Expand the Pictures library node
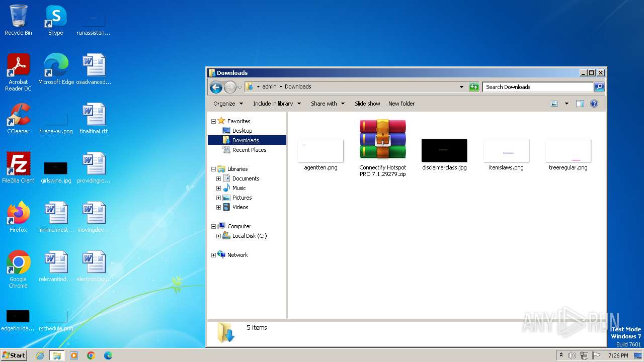 point(219,198)
